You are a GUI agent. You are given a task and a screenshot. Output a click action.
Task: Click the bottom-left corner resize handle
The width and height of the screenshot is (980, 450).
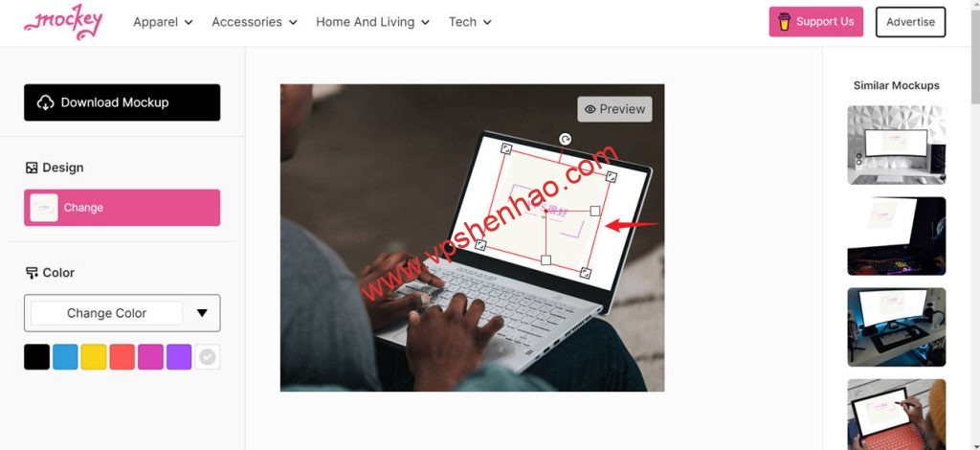480,244
